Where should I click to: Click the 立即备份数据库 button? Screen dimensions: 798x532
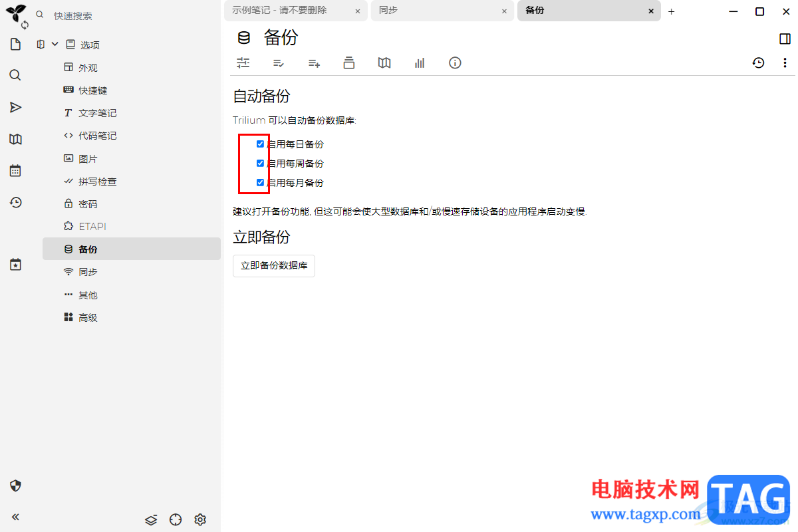pyautogui.click(x=274, y=266)
